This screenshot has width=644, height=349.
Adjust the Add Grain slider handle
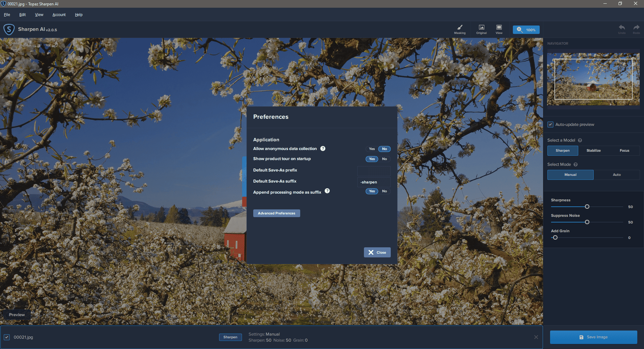(555, 238)
